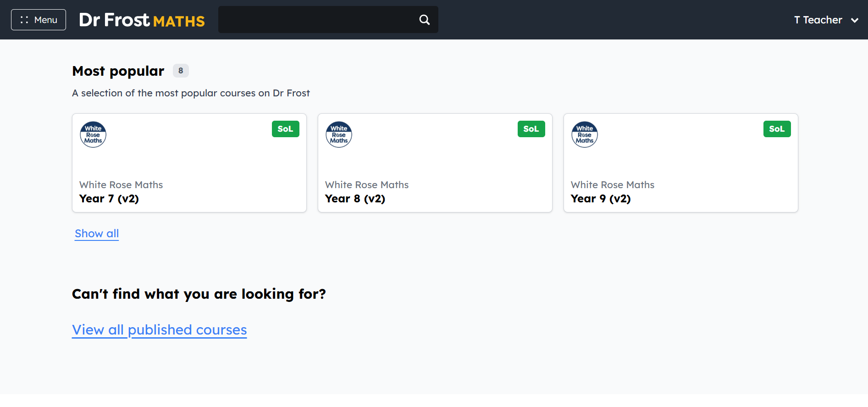View all published courses link

click(x=160, y=330)
